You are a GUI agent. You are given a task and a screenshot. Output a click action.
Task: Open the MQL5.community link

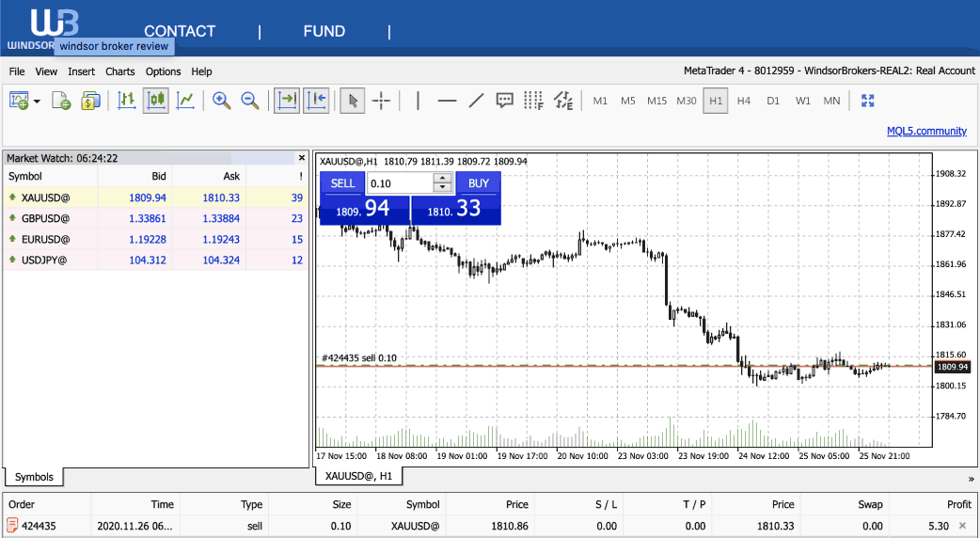click(927, 131)
